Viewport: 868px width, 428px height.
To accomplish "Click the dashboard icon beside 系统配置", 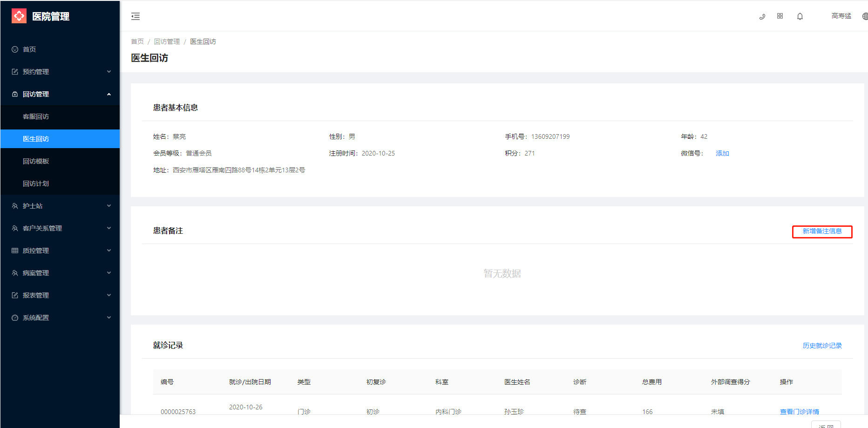I will pos(15,318).
